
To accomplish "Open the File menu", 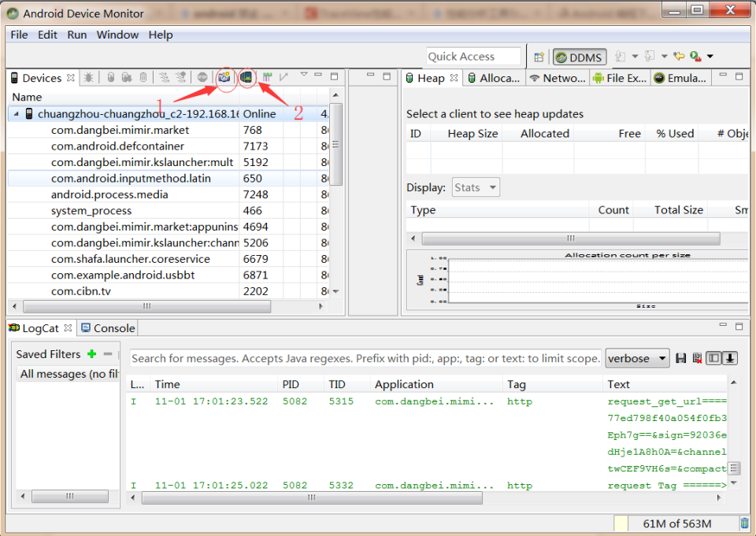I will point(19,35).
